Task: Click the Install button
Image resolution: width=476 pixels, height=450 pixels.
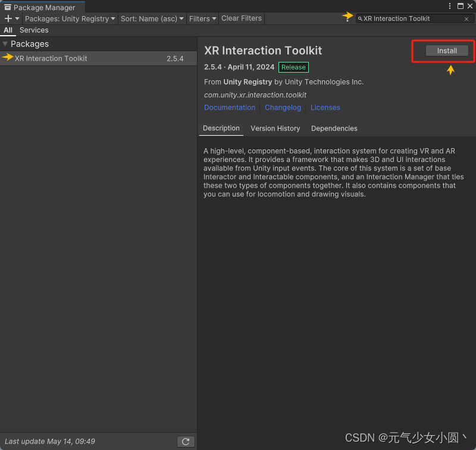Action: [x=447, y=51]
